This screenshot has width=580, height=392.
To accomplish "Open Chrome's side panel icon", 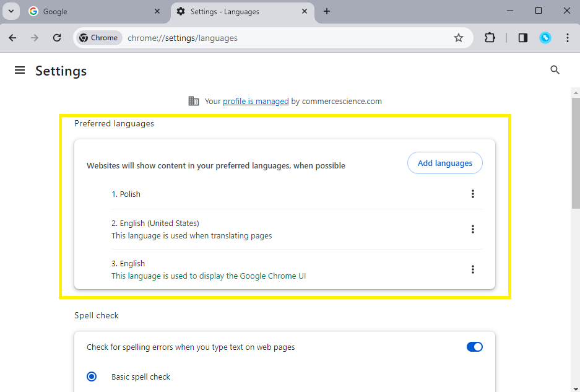I will (x=522, y=38).
